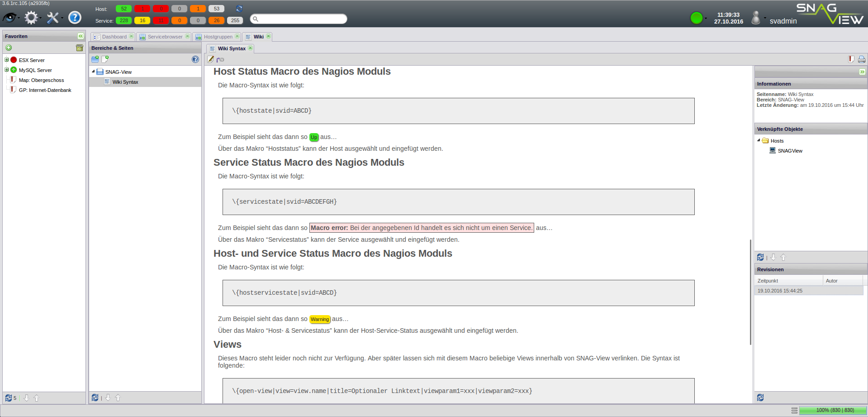The height and width of the screenshot is (417, 868).
Task: Open the blue question mark help icon
Action: pyautogui.click(x=75, y=18)
